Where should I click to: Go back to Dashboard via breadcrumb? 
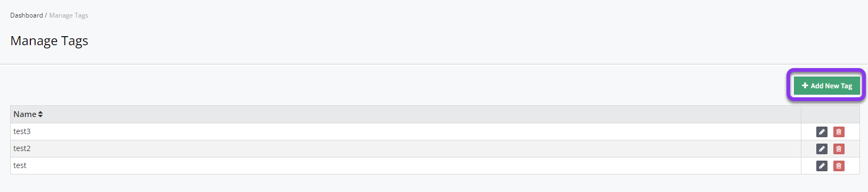tap(27, 15)
